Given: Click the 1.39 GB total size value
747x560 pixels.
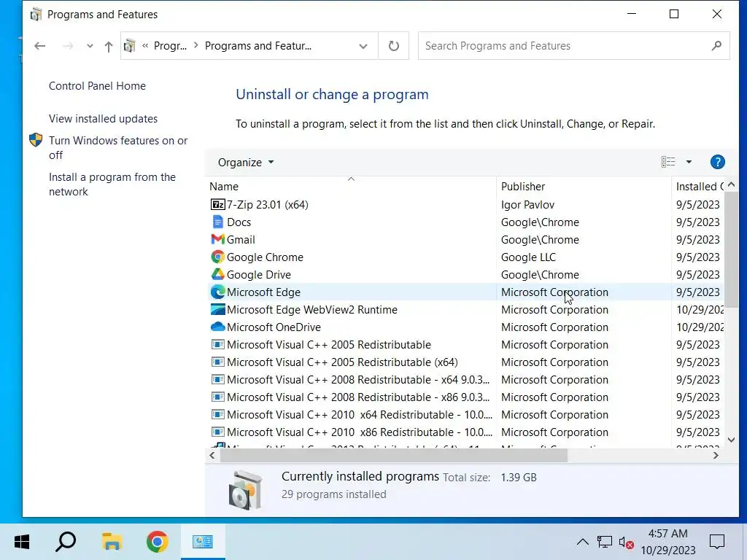Looking at the screenshot, I should tap(519, 477).
